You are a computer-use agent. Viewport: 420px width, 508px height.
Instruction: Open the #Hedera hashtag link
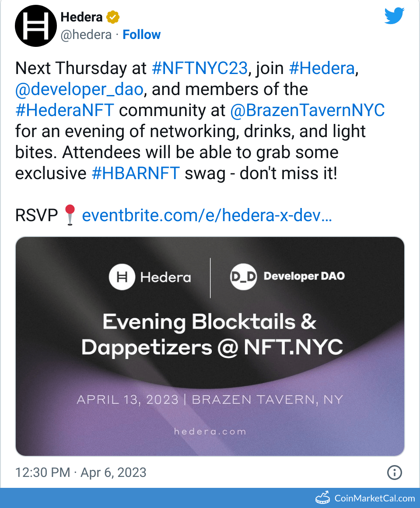coord(322,68)
